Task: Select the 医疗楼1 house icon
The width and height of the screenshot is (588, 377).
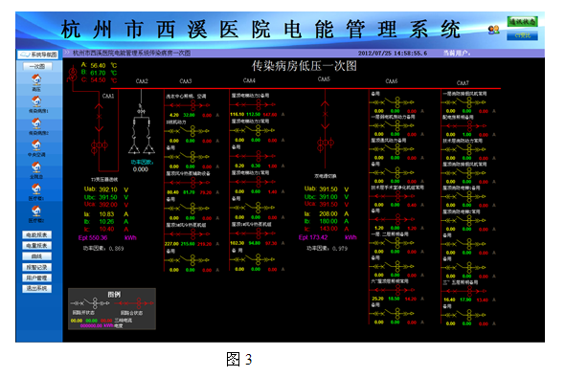Action: [x=36, y=188]
